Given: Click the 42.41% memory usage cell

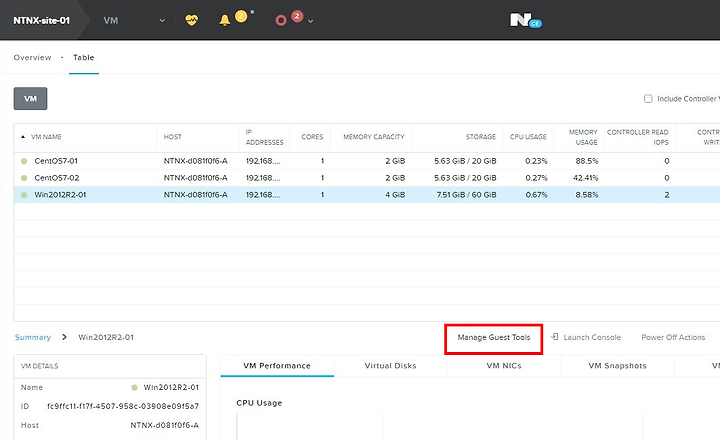Looking at the screenshot, I should [x=585, y=178].
